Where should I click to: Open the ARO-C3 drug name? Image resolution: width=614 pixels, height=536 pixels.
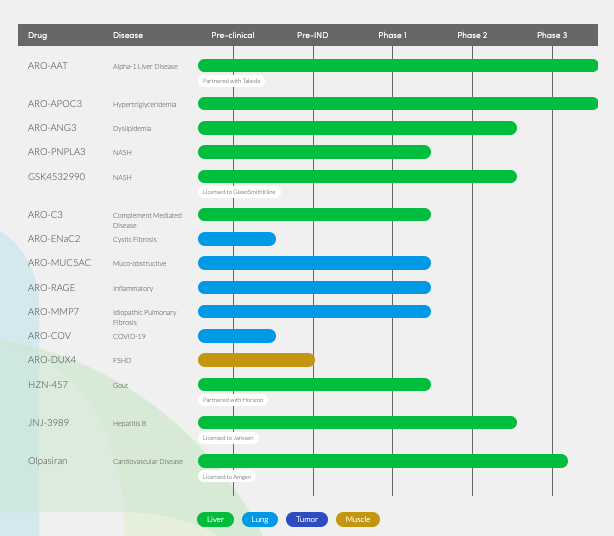pyautogui.click(x=45, y=215)
